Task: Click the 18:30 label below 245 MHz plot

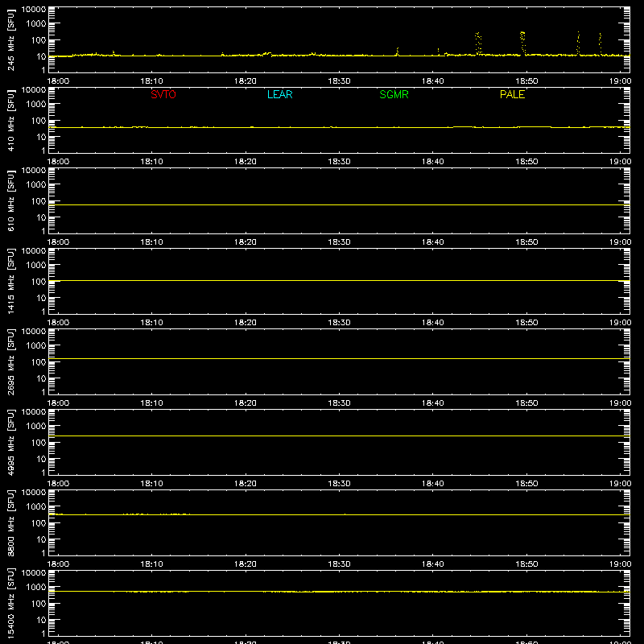Action: [339, 81]
